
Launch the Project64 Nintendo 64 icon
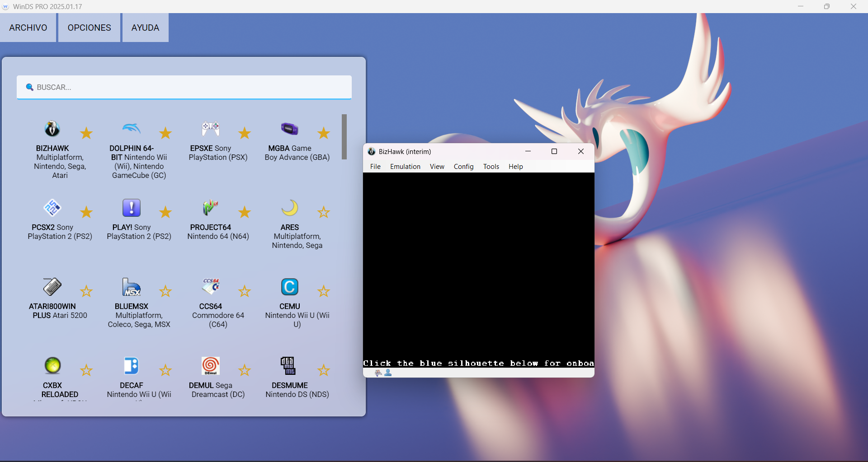tap(211, 208)
